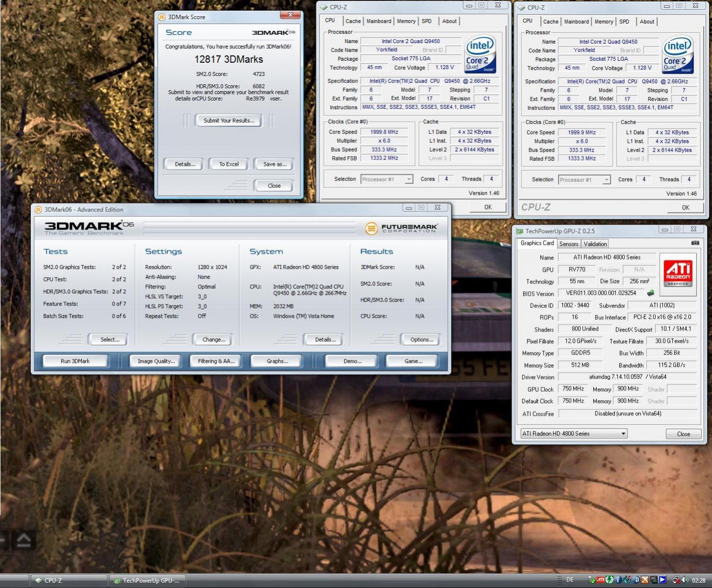Click OK in the right CPU-Z window
712x588 pixels.
(685, 207)
